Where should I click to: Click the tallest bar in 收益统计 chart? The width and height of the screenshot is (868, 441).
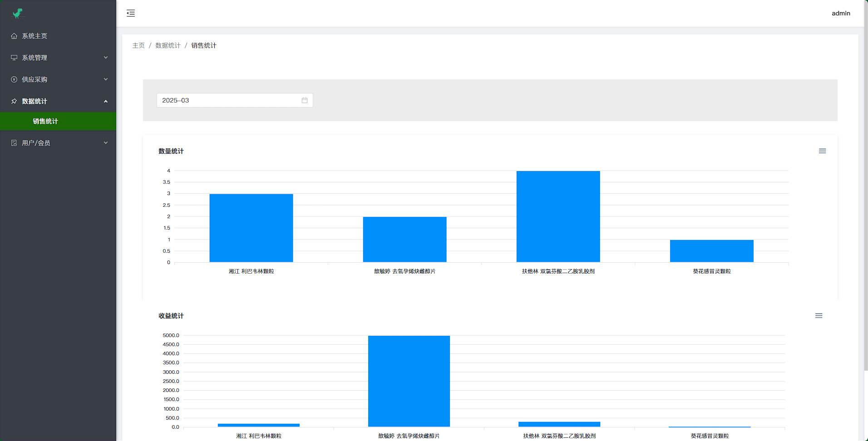tap(409, 381)
